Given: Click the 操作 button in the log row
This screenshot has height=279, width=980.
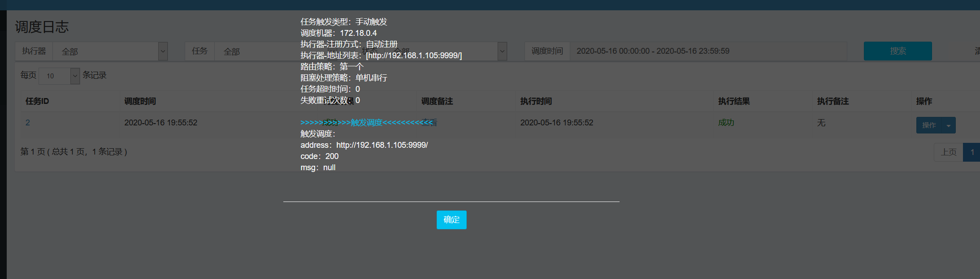Looking at the screenshot, I should pyautogui.click(x=929, y=125).
